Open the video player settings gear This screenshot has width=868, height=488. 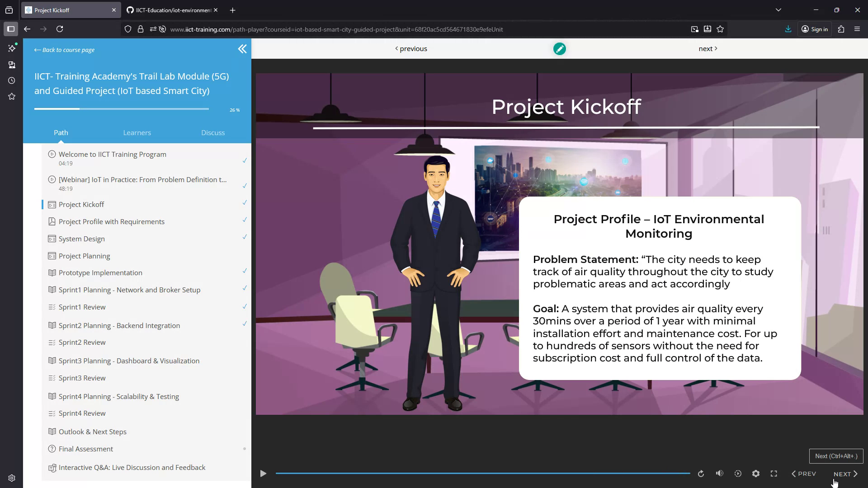coord(755,473)
